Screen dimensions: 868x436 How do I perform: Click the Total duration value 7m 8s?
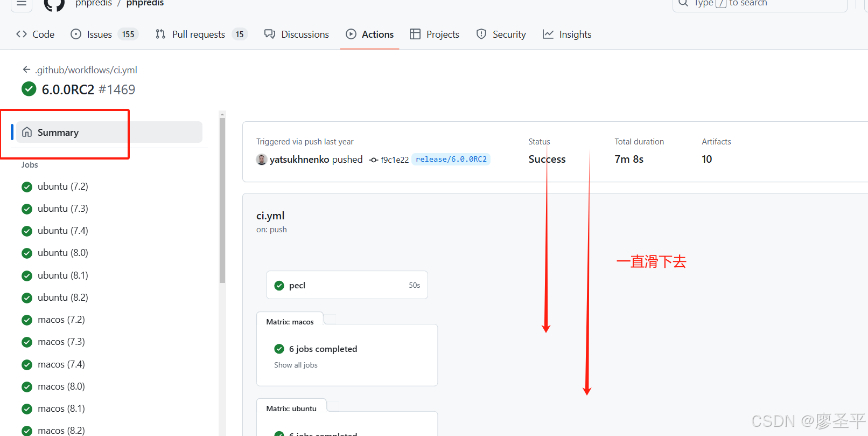coord(629,159)
